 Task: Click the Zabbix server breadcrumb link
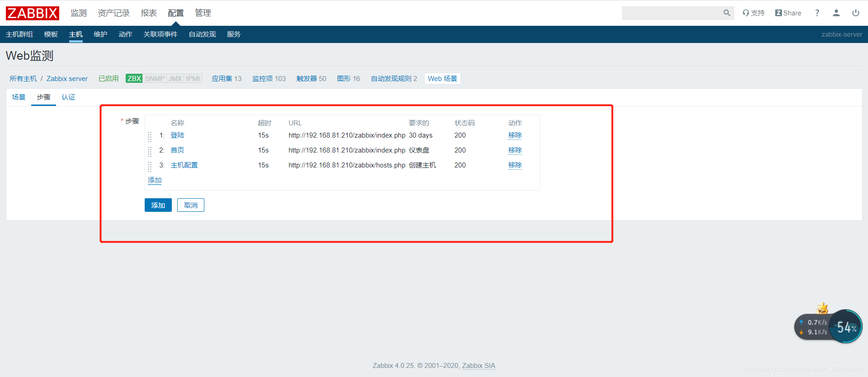tap(67, 79)
